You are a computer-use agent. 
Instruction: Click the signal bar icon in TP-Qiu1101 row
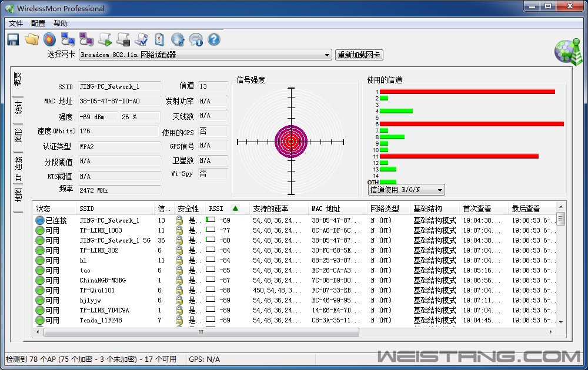click(211, 290)
